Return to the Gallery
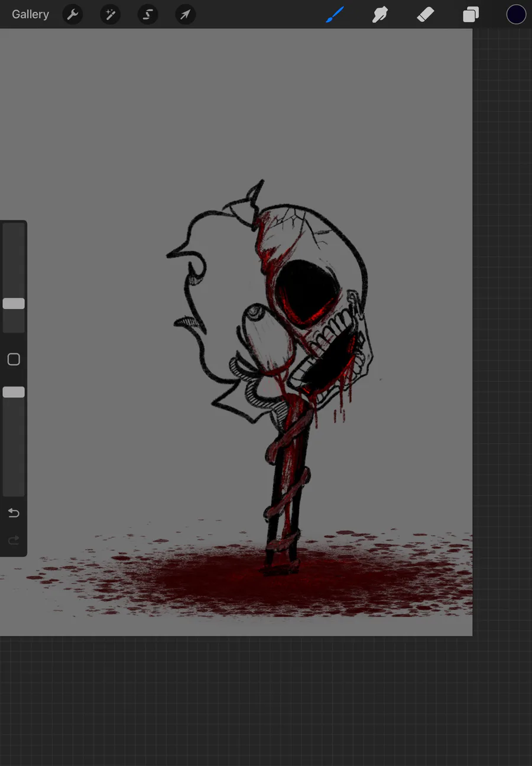This screenshot has width=532, height=766. (30, 14)
